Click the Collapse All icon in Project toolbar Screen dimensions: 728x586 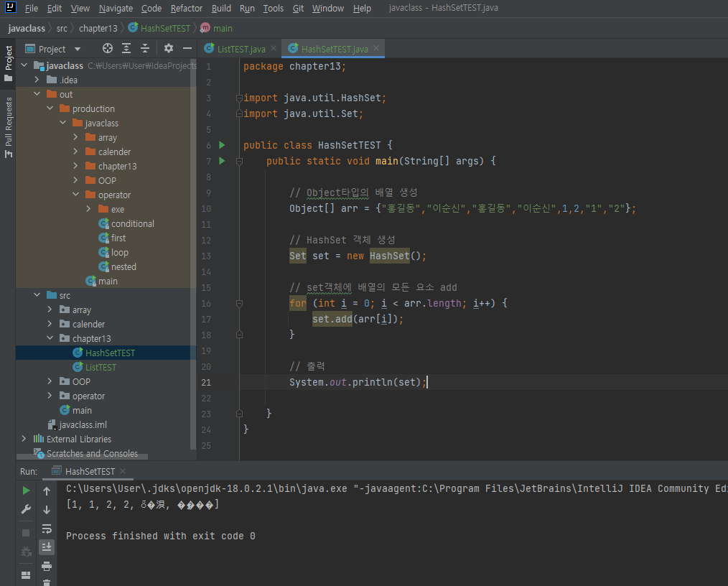pos(145,48)
